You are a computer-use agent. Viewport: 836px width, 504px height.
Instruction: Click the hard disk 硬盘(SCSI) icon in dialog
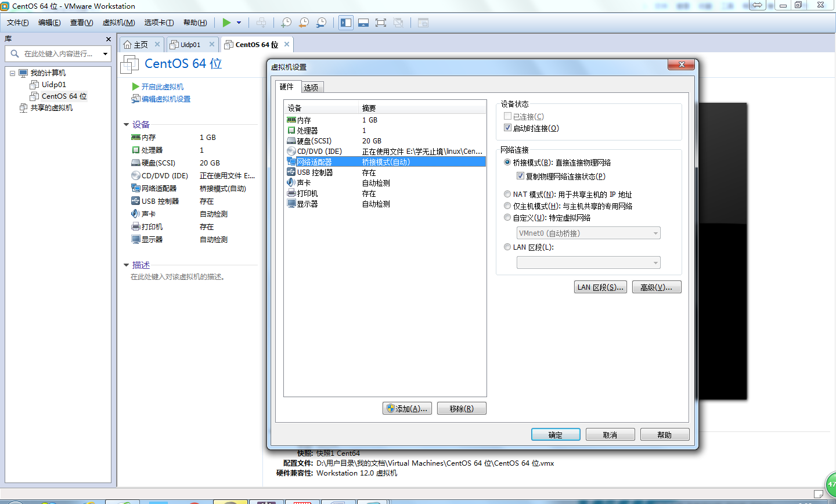coord(291,141)
